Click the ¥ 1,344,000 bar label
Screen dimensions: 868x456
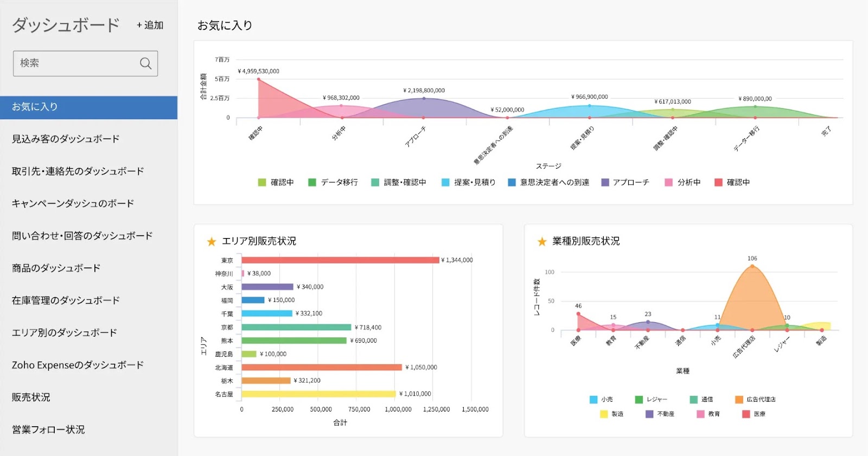457,260
